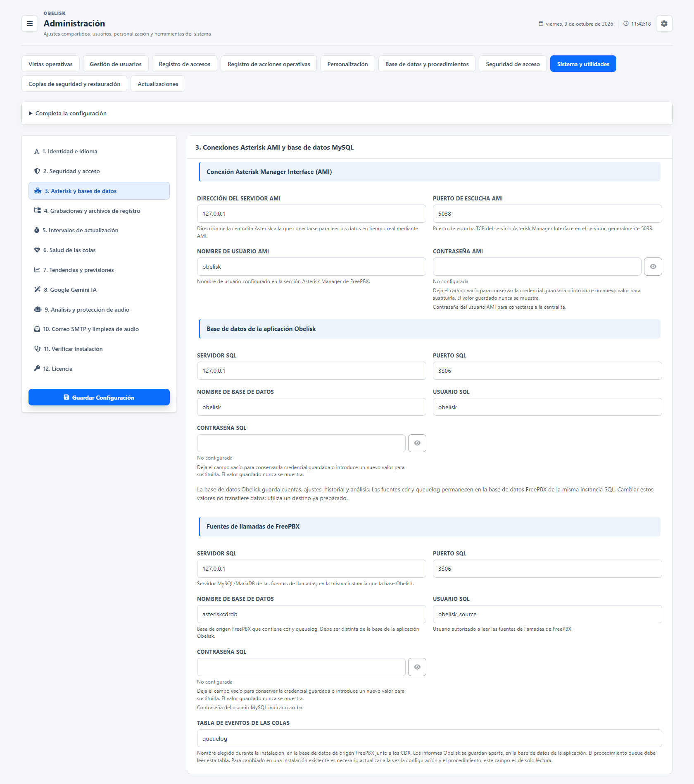Open the settings gear in header
Screen dimensions: 694x784
(664, 24)
